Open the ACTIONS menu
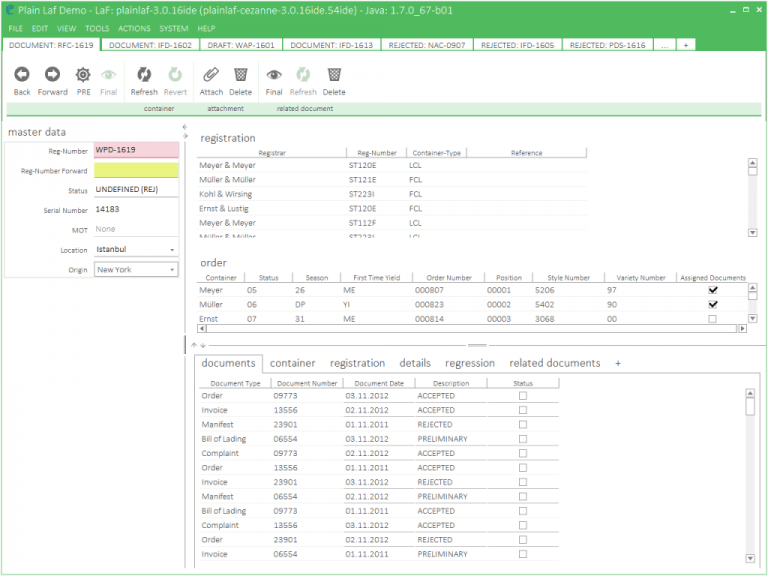768x576 pixels. coord(134,28)
